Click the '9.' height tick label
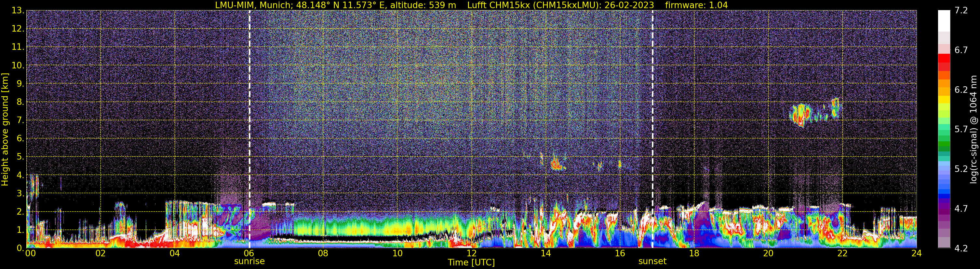Image resolution: width=980 pixels, height=269 pixels. point(20,83)
